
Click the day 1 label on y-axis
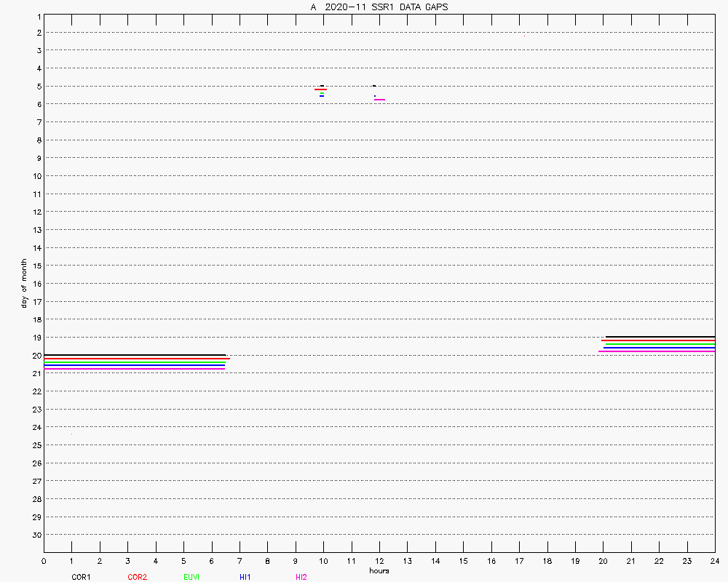pos(38,15)
